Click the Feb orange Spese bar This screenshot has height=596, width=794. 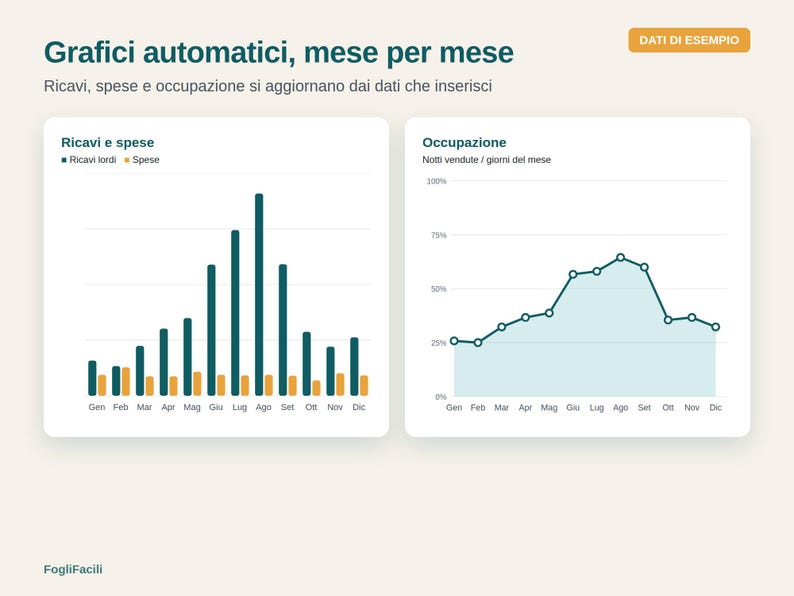(x=126, y=382)
